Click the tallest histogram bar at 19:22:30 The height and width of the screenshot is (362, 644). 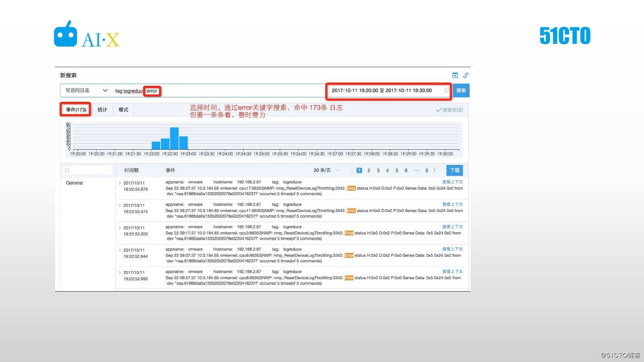click(x=174, y=138)
